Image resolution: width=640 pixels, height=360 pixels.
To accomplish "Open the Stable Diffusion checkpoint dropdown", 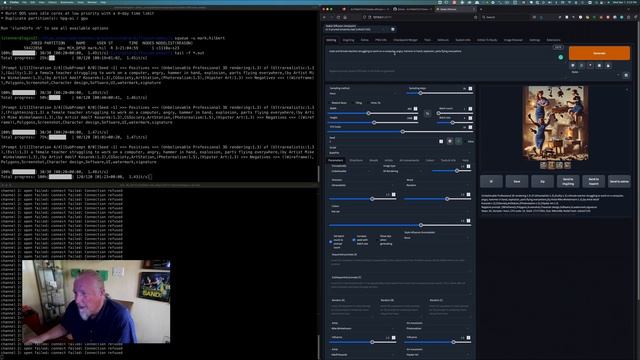I will [x=357, y=29].
